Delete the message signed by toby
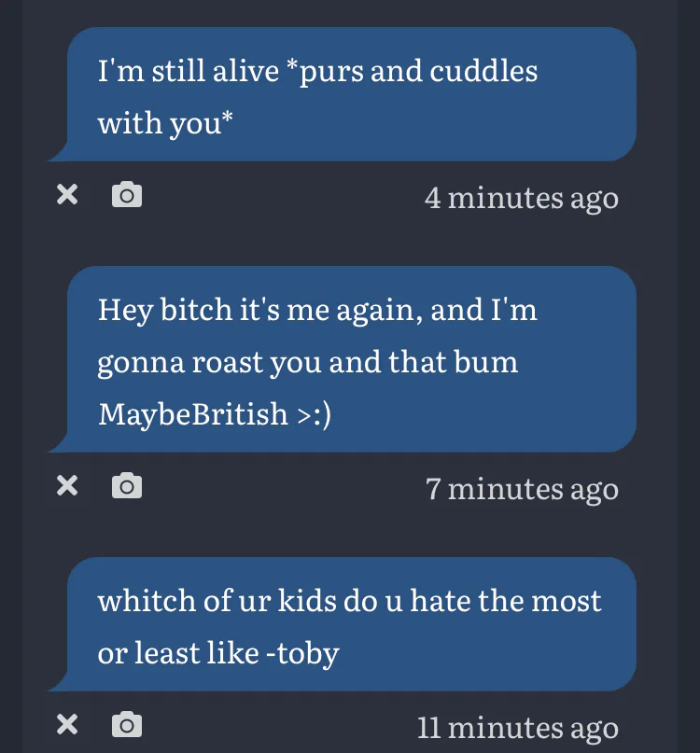The width and height of the screenshot is (700, 753). (66, 724)
